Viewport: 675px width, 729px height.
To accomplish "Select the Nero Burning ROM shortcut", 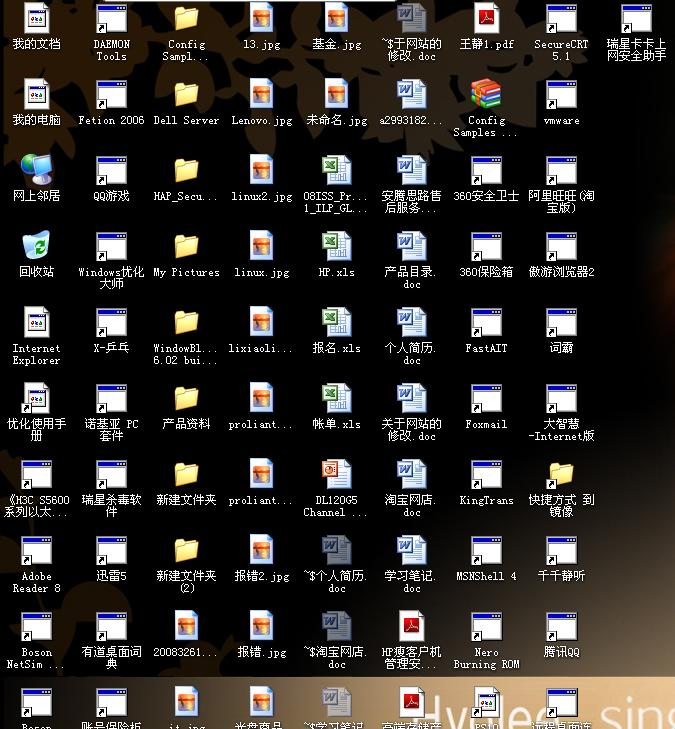I will (486, 627).
